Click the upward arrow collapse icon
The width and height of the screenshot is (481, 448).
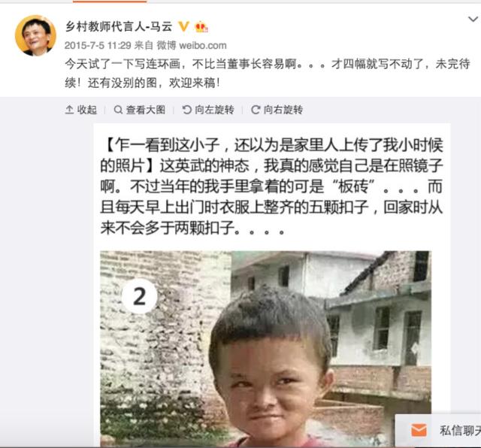point(69,110)
